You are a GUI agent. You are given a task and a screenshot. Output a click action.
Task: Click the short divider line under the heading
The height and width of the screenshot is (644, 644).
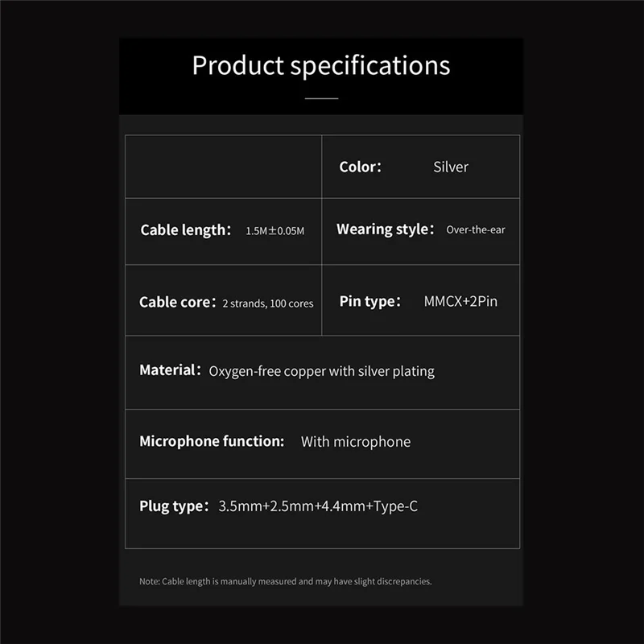pos(321,98)
